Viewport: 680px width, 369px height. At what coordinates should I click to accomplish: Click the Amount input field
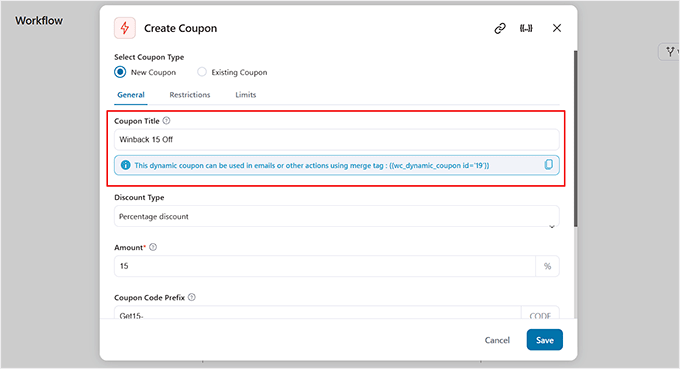(325, 266)
